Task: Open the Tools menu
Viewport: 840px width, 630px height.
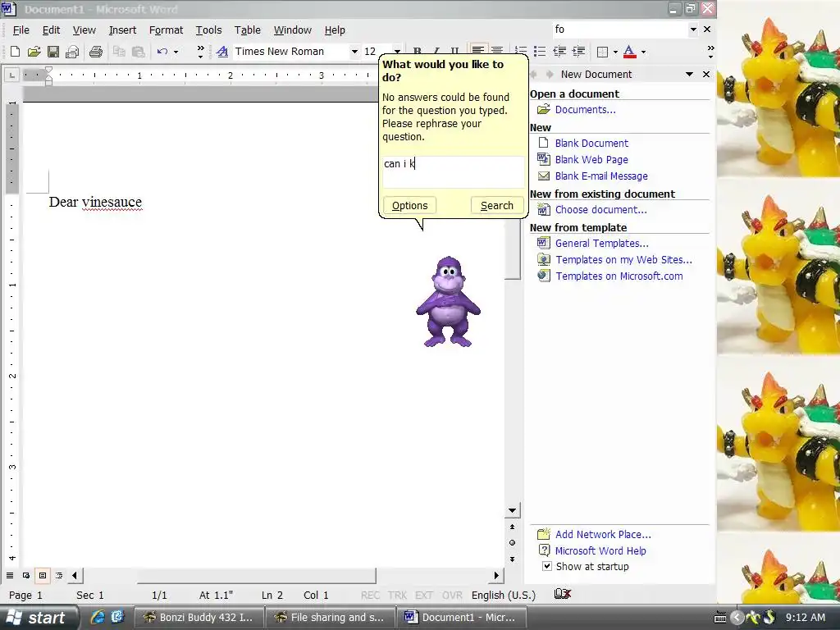Action: (x=208, y=30)
